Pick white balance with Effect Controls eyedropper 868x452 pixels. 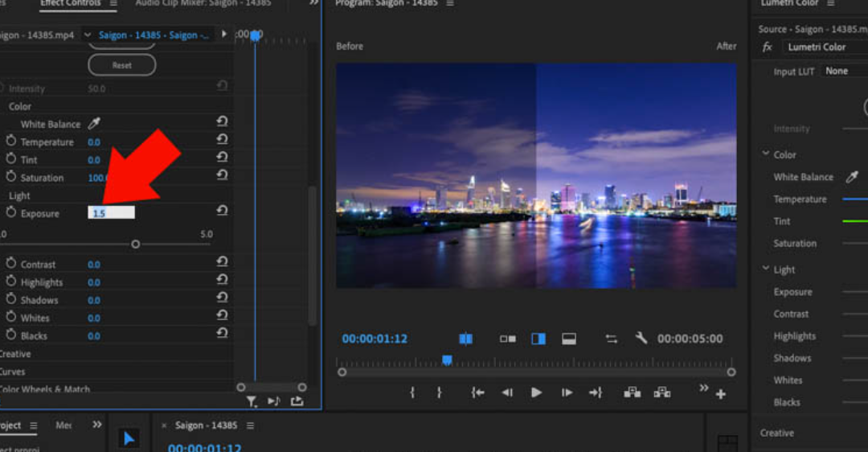94,124
